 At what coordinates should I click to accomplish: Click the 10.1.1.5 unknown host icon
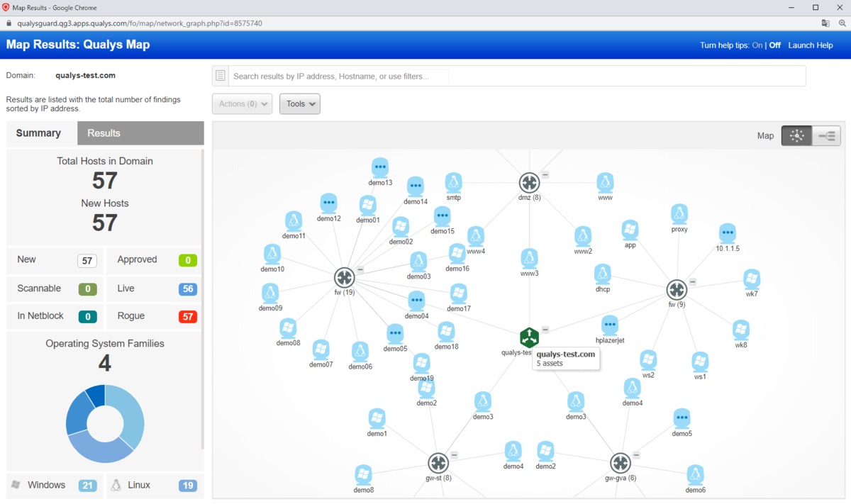727,233
